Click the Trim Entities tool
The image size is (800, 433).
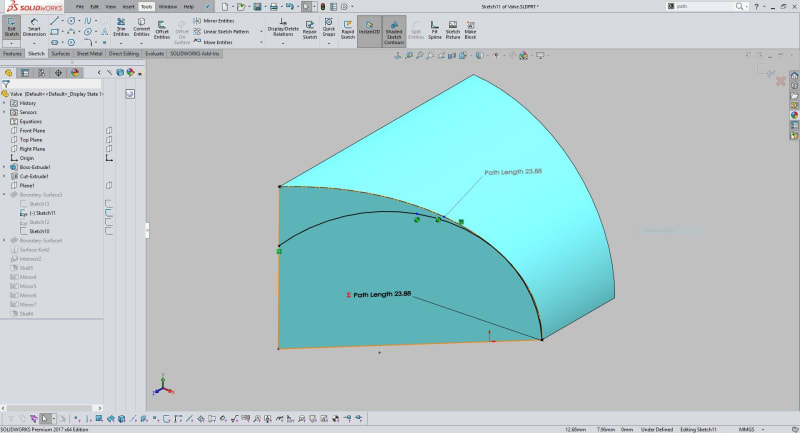coord(121,27)
